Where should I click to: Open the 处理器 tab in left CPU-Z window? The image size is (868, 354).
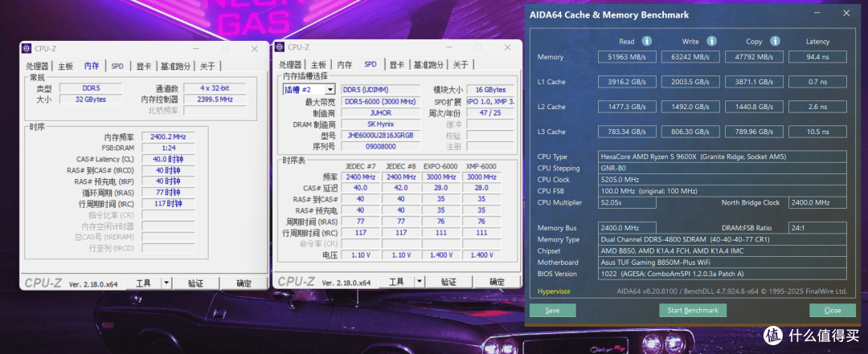coord(38,66)
